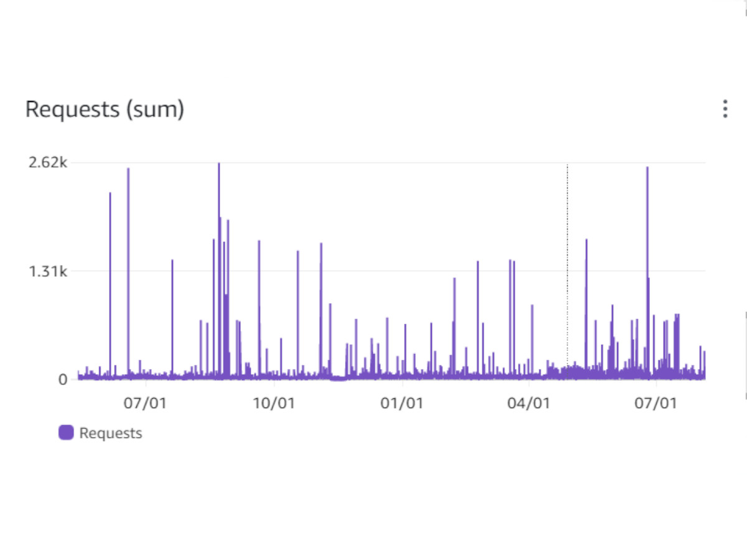Click the 10/01 x-axis label

(x=274, y=403)
